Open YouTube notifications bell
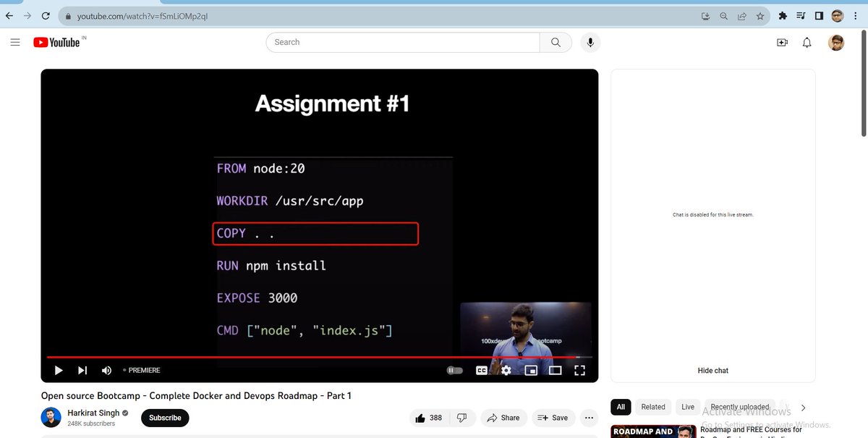Viewport: 868px width, 438px height. (x=807, y=43)
